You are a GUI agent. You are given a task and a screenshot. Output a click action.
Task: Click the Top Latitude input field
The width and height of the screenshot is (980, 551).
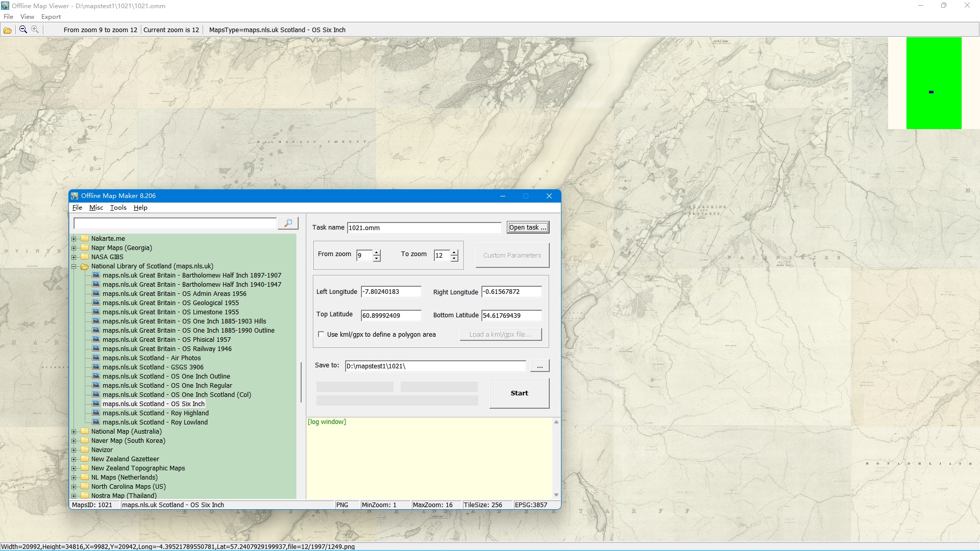tap(391, 316)
